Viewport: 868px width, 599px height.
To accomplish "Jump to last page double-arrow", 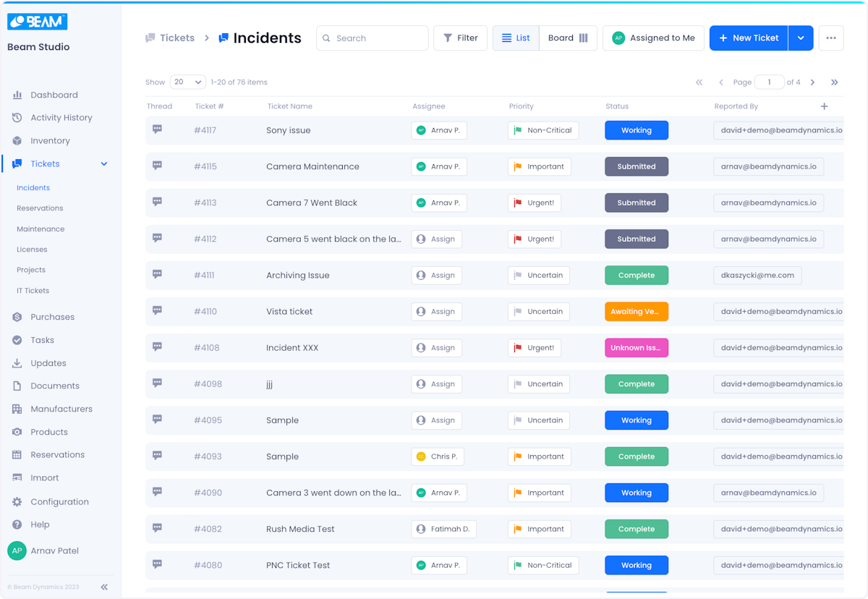I will coord(834,82).
